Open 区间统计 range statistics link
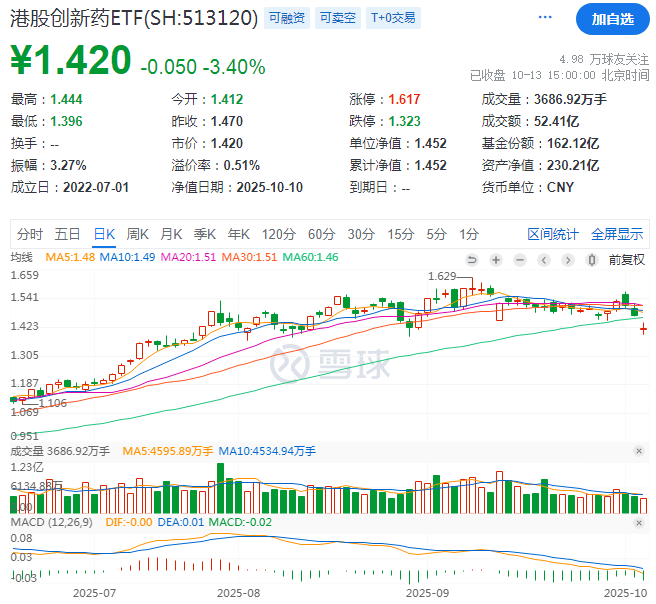The height and width of the screenshot is (604, 656). click(x=553, y=234)
